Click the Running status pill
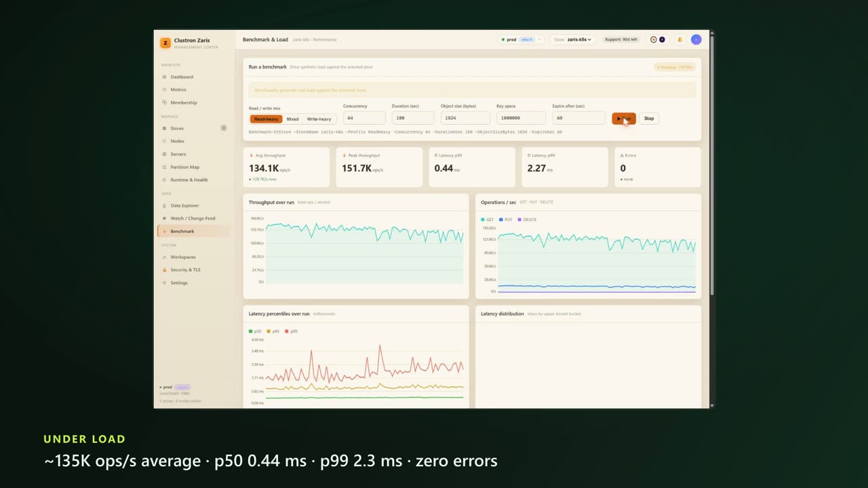The width and height of the screenshot is (868, 488). point(675,67)
